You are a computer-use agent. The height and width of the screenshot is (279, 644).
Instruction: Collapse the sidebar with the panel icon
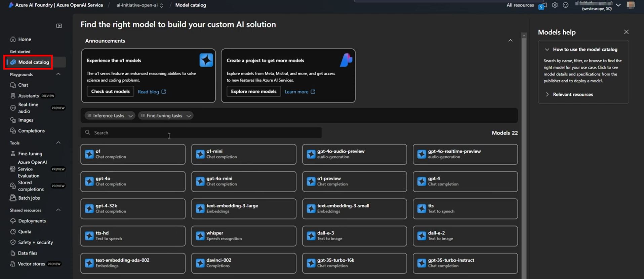pos(59,26)
